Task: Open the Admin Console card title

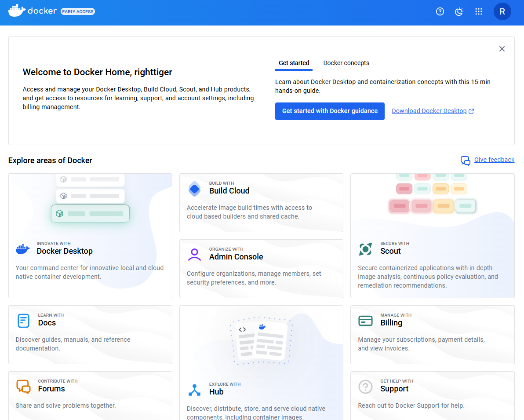Action: coord(236,256)
